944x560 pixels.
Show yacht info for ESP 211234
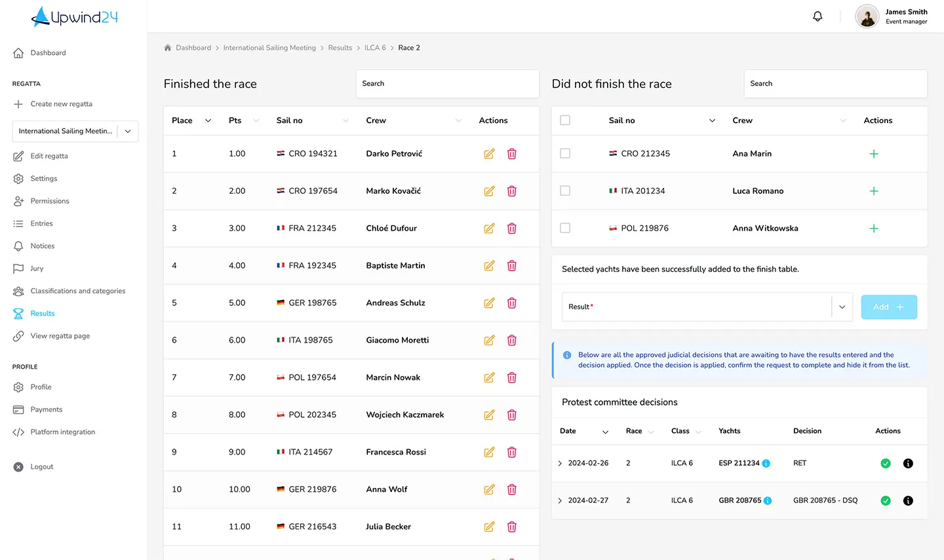pos(766,464)
